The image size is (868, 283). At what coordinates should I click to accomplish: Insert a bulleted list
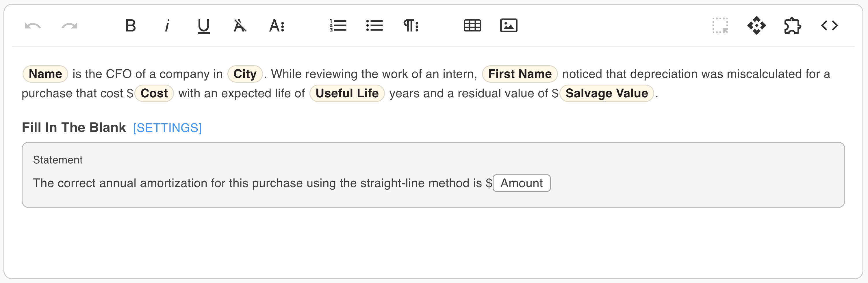tap(374, 26)
